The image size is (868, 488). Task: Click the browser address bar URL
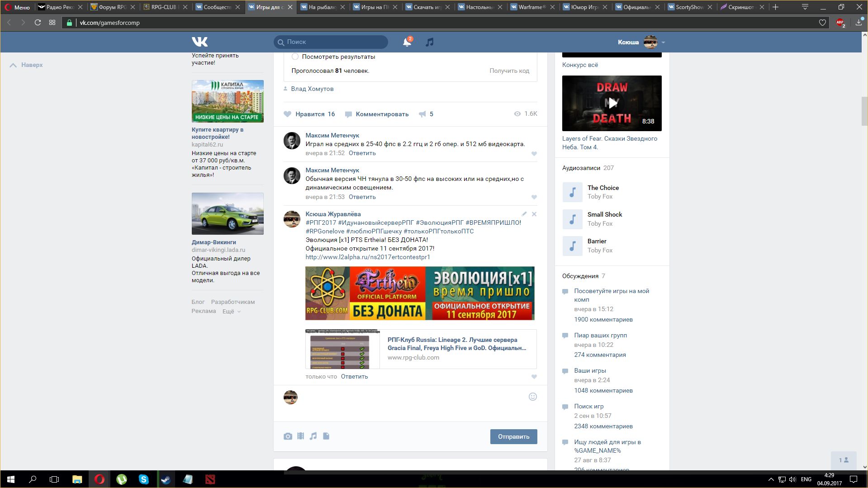[x=109, y=23]
